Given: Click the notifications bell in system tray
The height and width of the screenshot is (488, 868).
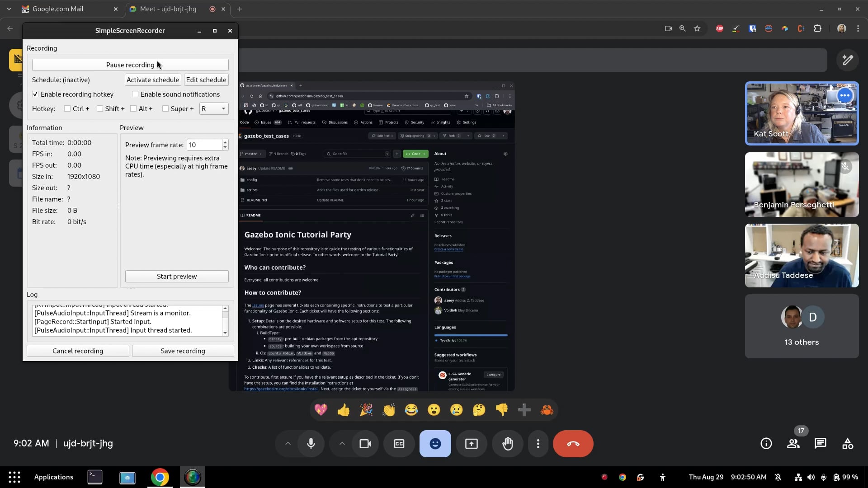Looking at the screenshot, I should (778, 477).
